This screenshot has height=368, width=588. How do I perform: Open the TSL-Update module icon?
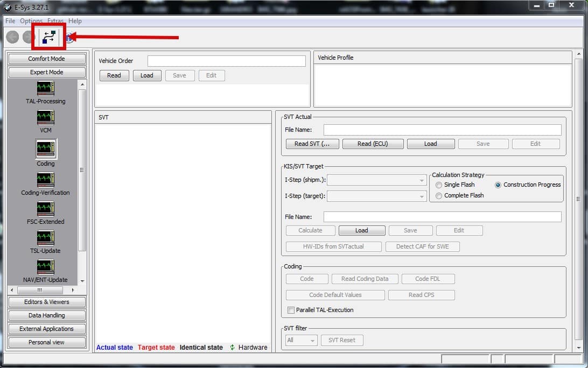coord(45,238)
